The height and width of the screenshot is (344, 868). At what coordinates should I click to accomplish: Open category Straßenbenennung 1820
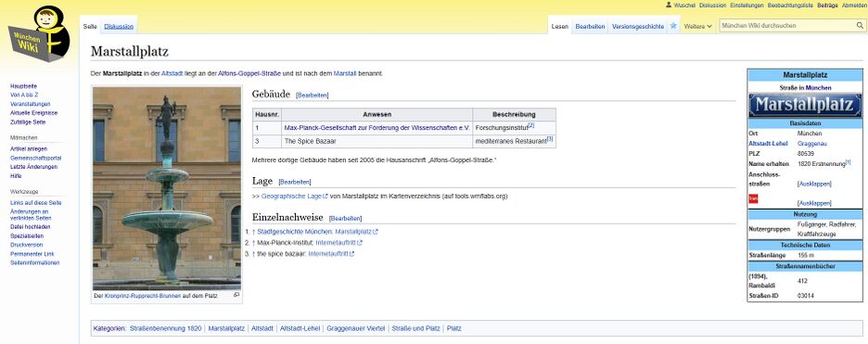(165, 328)
